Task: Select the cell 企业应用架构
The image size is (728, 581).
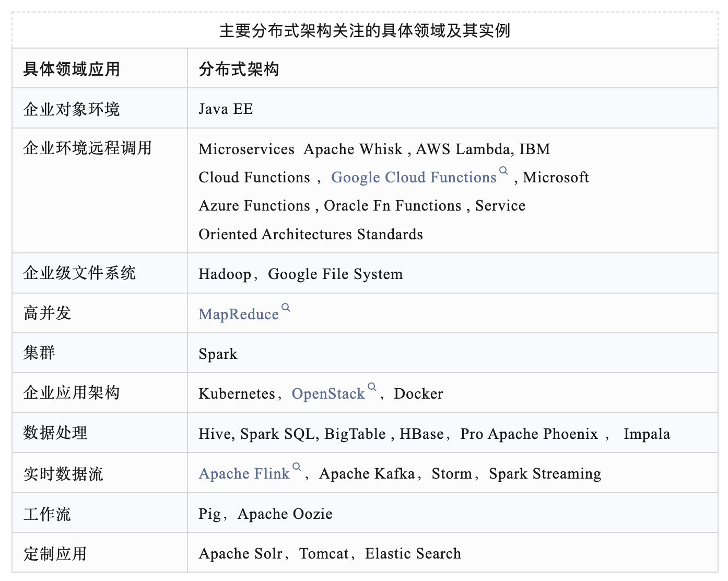Action: click(100, 393)
